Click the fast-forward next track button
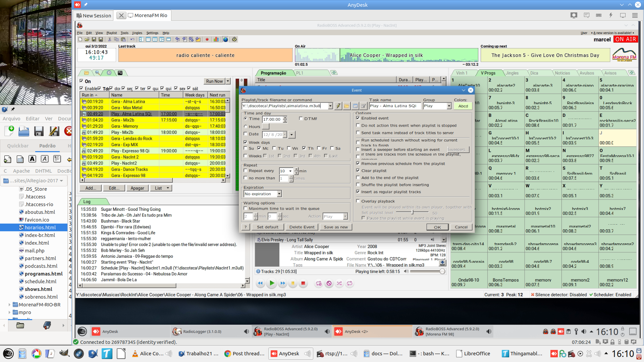 tap(283, 283)
